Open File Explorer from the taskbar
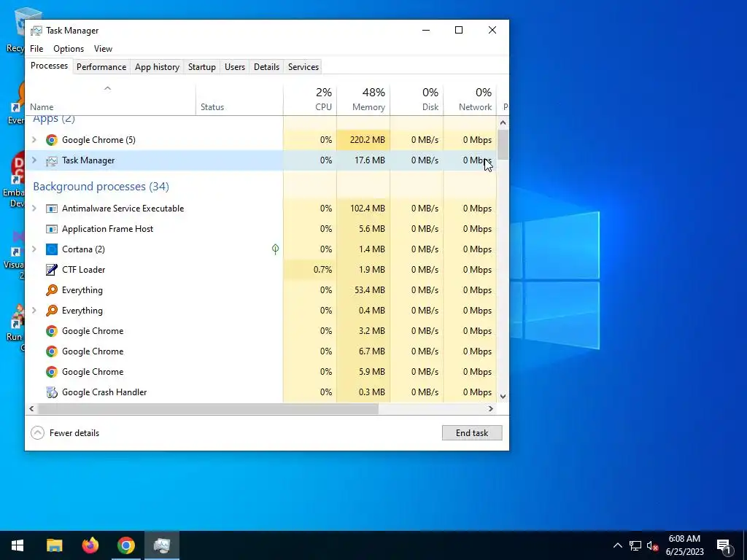This screenshot has height=560, width=747. [x=54, y=545]
